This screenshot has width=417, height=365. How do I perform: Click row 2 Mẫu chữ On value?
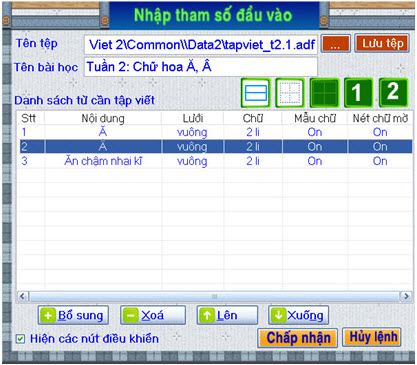click(x=315, y=147)
